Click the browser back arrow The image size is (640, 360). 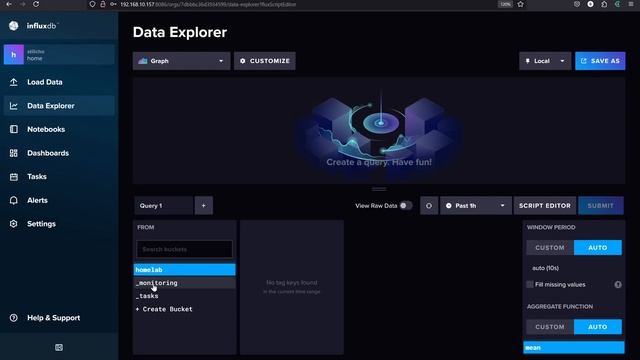point(9,4)
